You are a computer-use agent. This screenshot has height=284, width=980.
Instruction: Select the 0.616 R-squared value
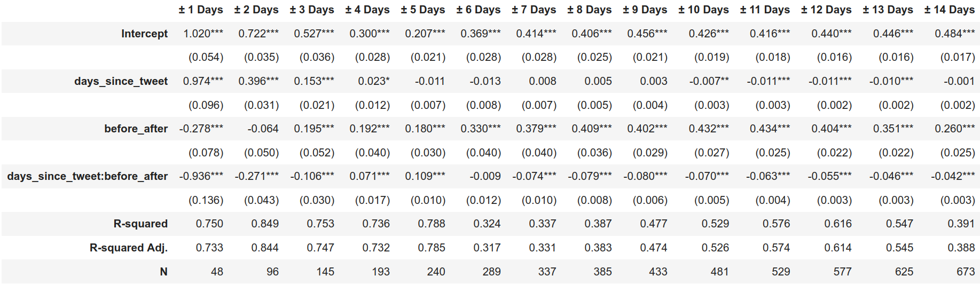click(838, 224)
